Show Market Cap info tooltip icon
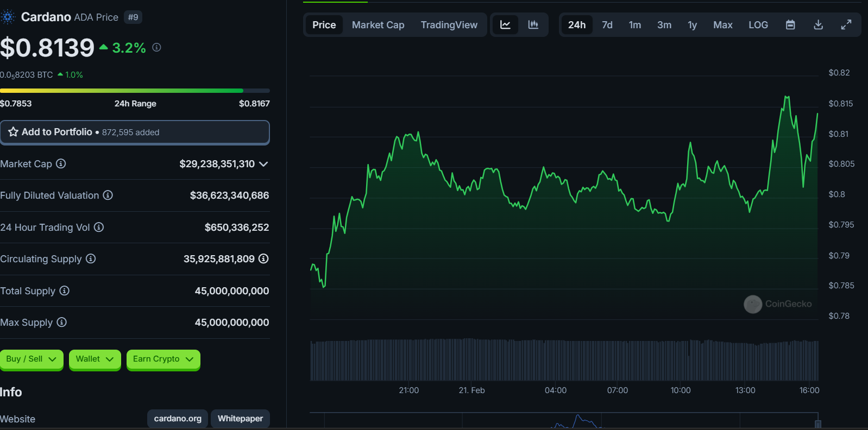The width and height of the screenshot is (868, 430). [61, 163]
